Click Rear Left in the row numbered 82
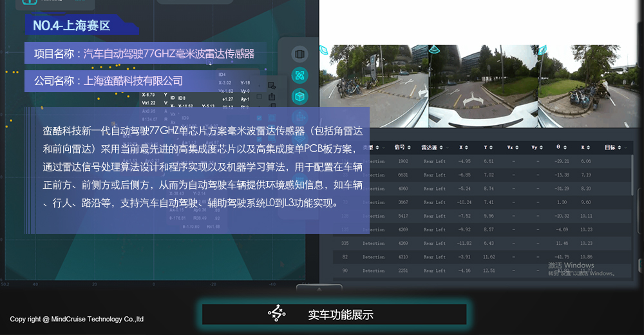The height and width of the screenshot is (335, 644). [x=435, y=257]
